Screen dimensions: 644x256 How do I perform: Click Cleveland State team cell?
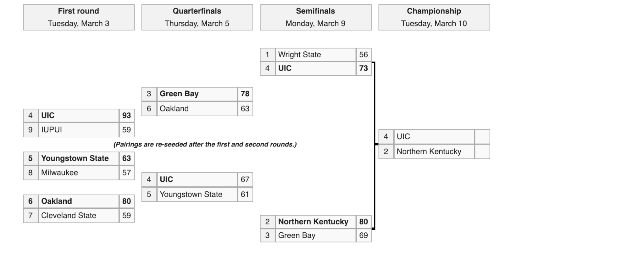[x=79, y=216]
